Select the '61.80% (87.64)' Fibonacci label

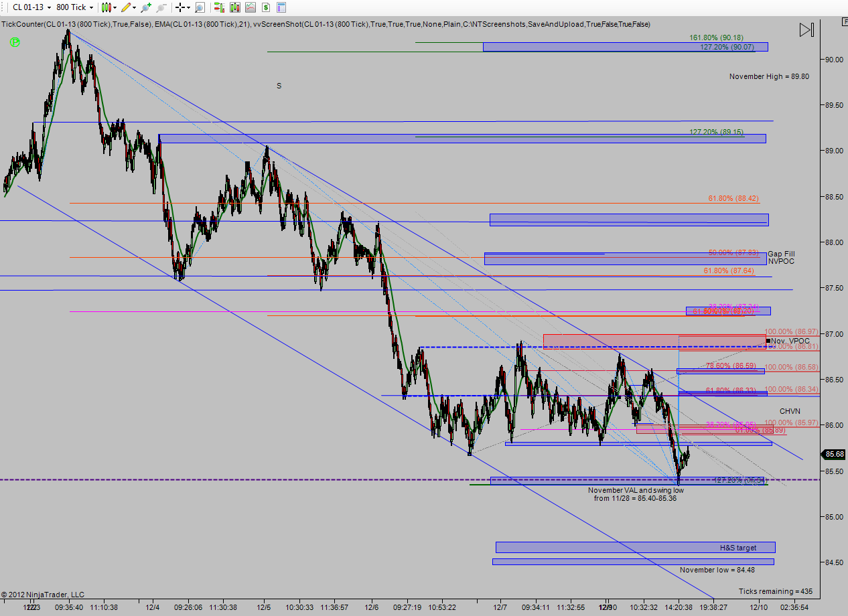(729, 271)
